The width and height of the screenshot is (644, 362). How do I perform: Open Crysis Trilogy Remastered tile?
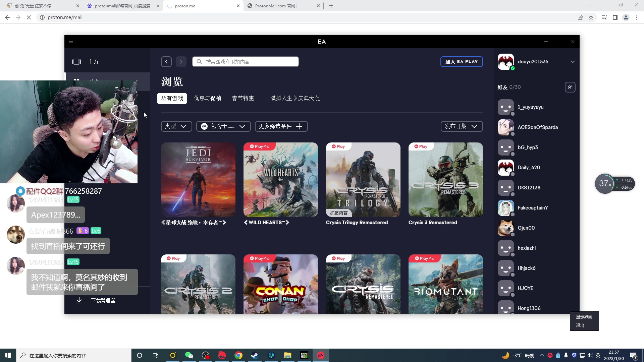[x=363, y=180]
